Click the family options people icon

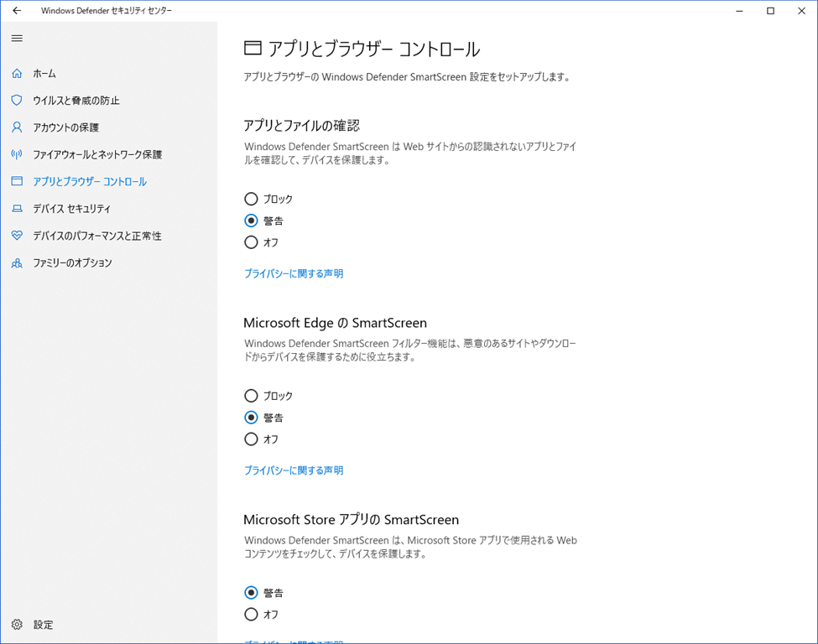17,262
